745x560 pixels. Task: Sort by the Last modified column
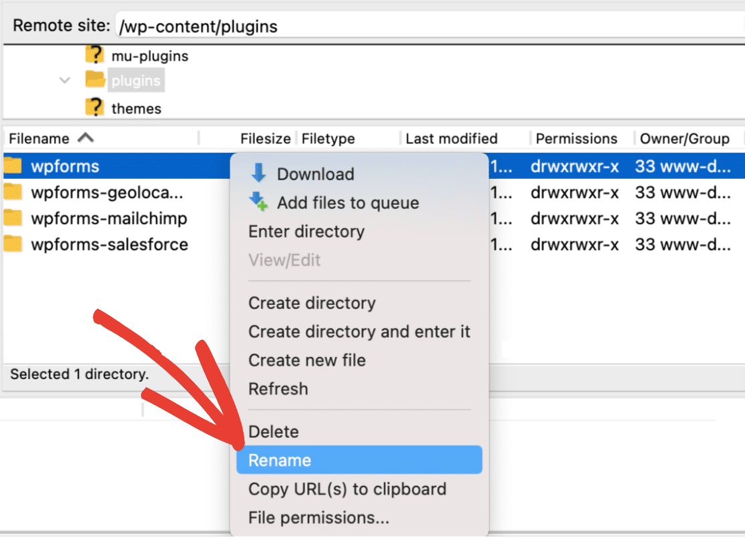[x=452, y=139]
